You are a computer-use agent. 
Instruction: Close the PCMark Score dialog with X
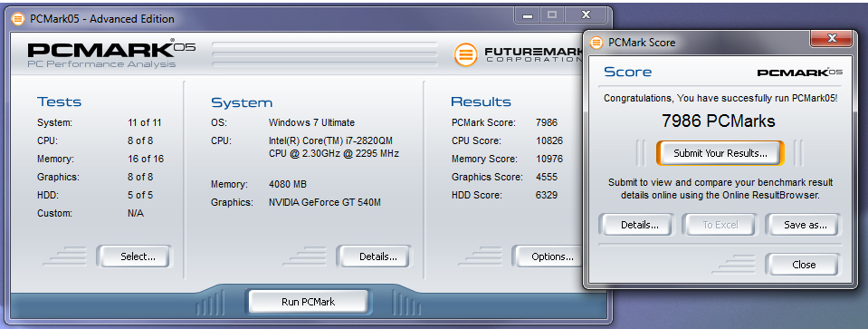click(x=831, y=38)
